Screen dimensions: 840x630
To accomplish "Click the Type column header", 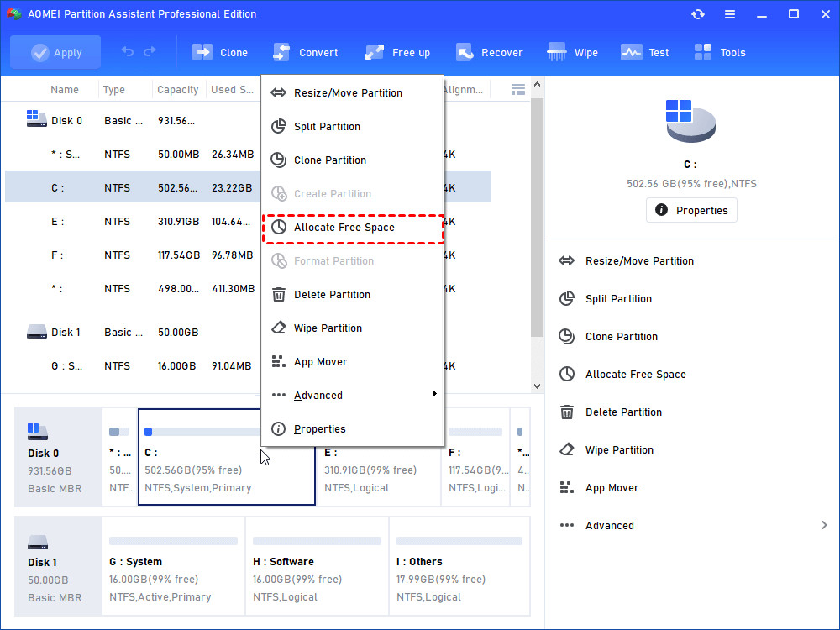I will (114, 90).
